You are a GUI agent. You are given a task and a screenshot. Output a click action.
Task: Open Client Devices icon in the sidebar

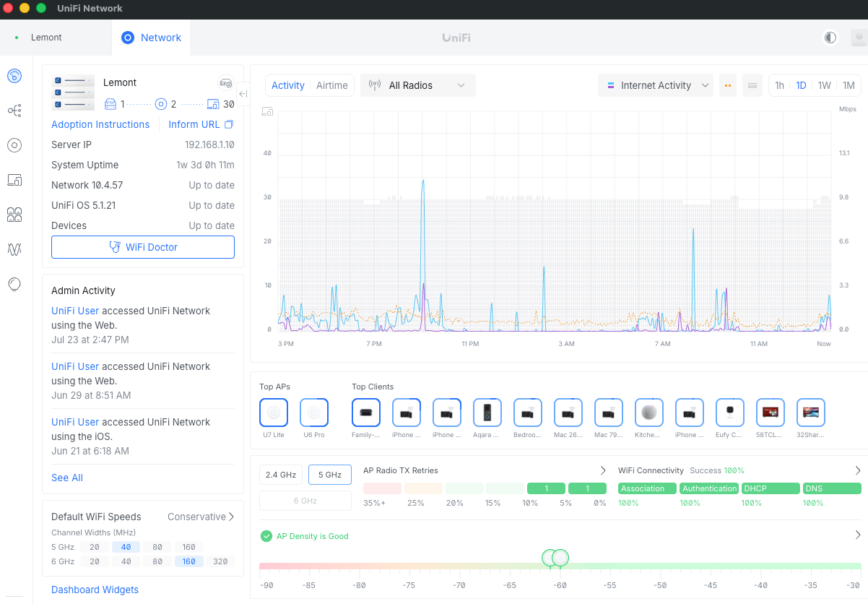pos(14,180)
